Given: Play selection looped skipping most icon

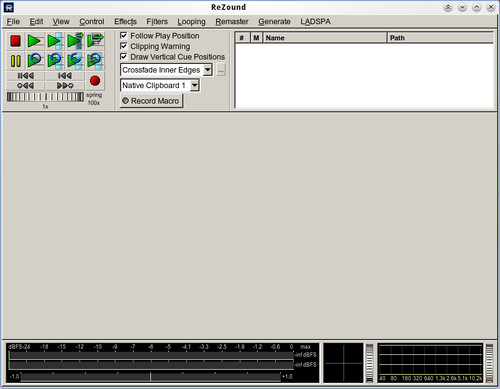Looking at the screenshot, I should [x=75, y=61].
